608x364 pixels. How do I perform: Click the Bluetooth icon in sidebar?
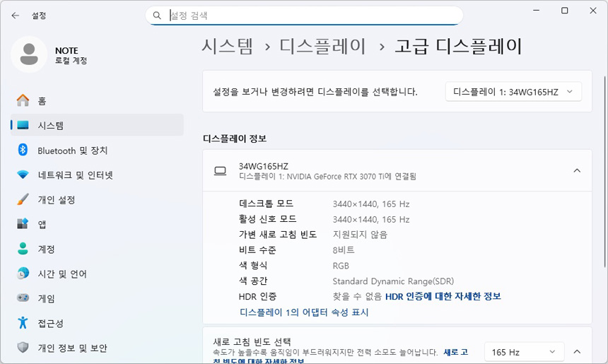23,150
